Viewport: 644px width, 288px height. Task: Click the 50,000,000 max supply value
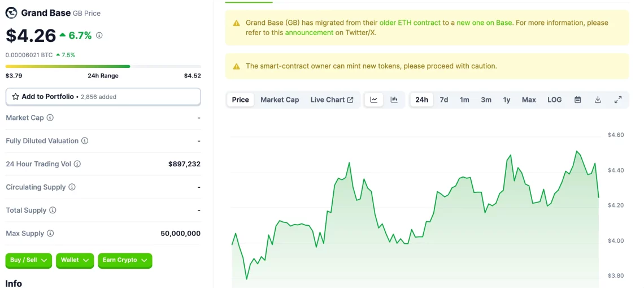181,233
